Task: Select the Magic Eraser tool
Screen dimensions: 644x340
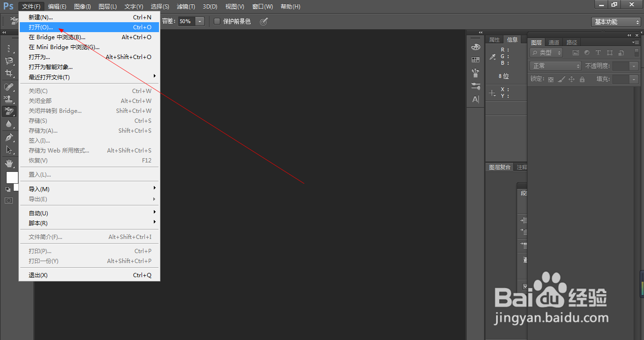Action: [9, 111]
